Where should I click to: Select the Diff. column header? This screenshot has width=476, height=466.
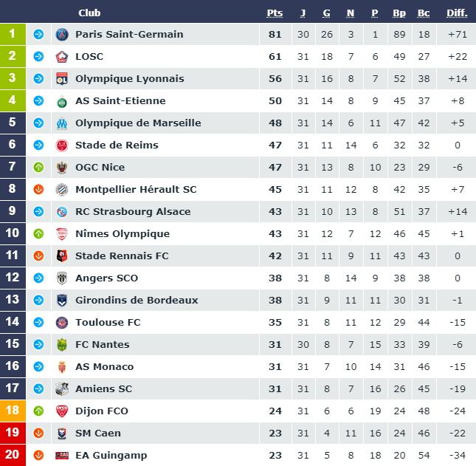tap(457, 13)
